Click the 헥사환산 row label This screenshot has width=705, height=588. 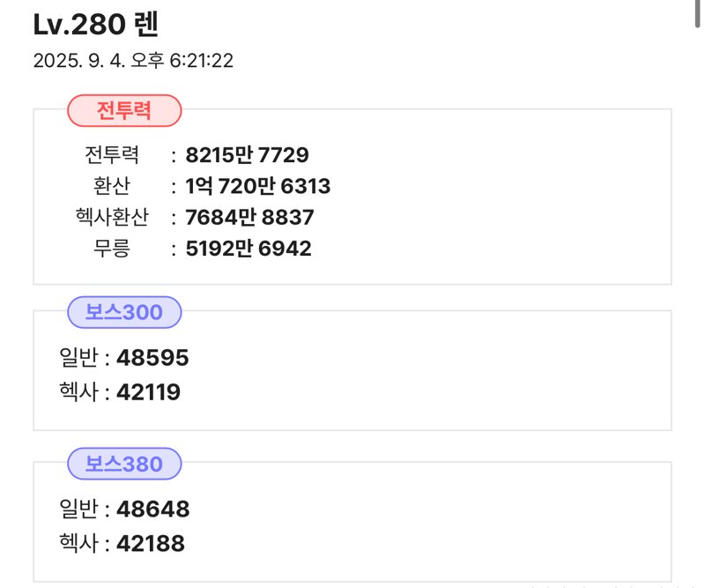point(112,217)
